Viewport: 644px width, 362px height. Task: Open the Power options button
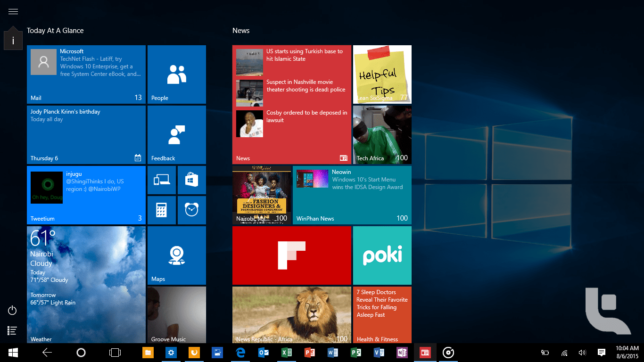point(13,310)
